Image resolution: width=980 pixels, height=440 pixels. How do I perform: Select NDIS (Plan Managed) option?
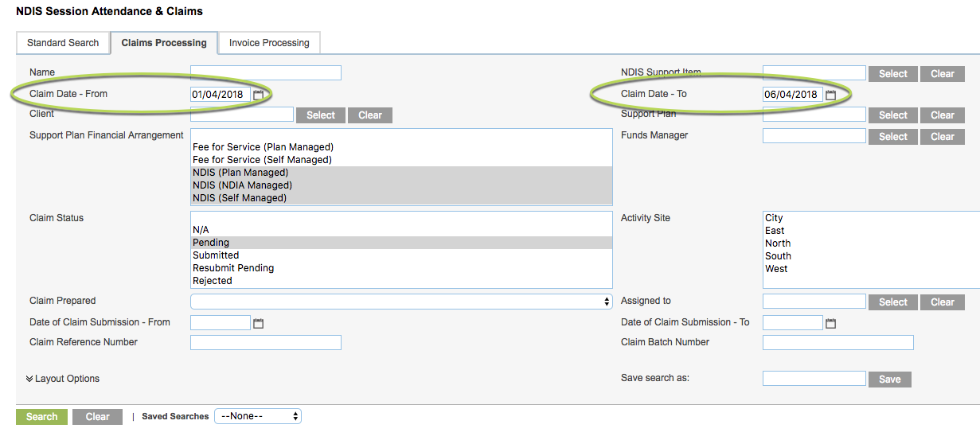402,173
